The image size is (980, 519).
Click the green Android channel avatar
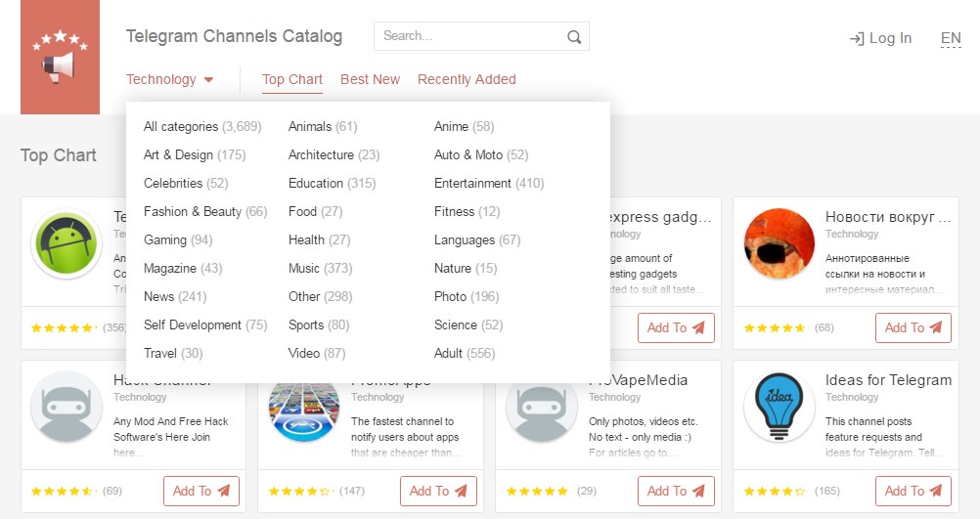point(66,244)
